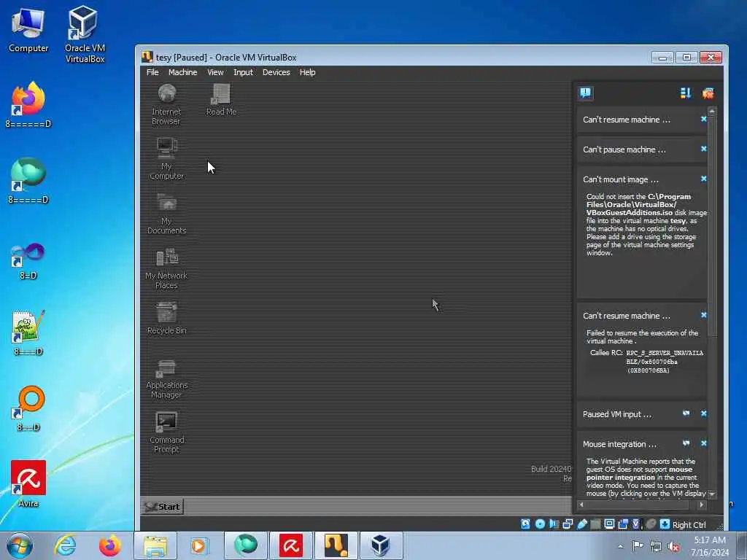Open the Help menu
This screenshot has width=747, height=560.
tap(307, 72)
